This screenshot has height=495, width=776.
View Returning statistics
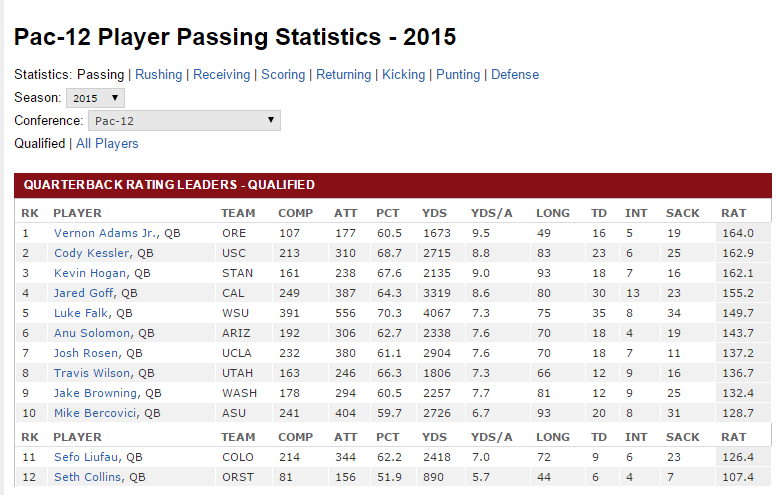pos(344,74)
